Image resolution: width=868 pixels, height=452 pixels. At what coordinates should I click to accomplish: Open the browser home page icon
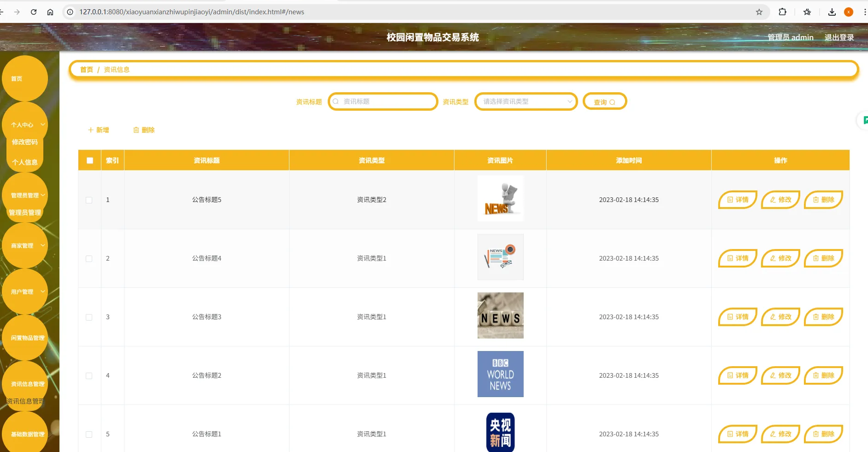point(50,12)
